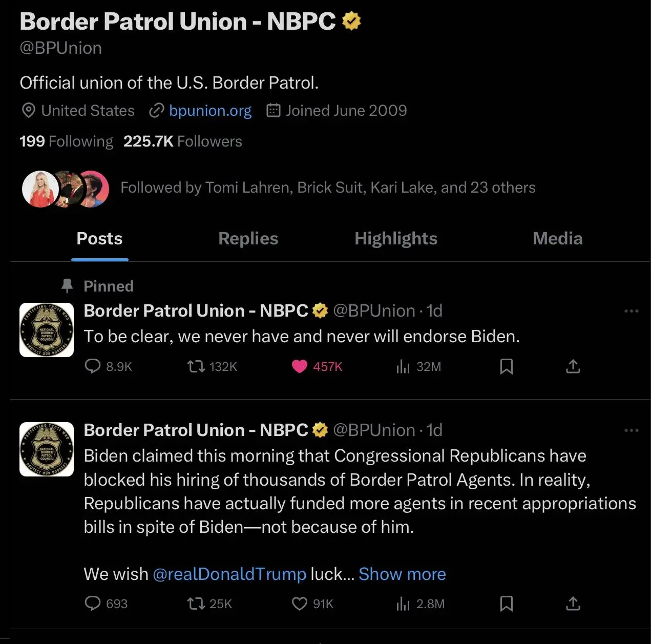The height and width of the screenshot is (644, 651).
Task: Open more options on the pinned post
Action: point(632,311)
